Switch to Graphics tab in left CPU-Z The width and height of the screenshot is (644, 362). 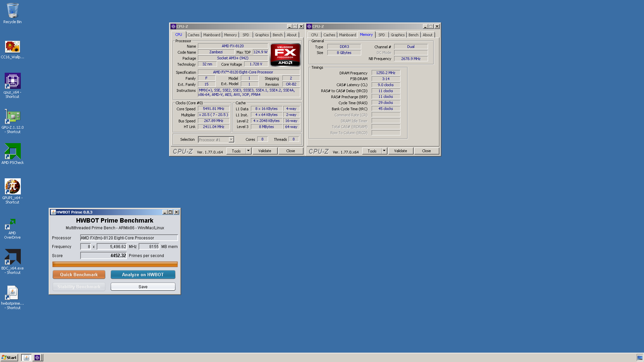tap(262, 35)
